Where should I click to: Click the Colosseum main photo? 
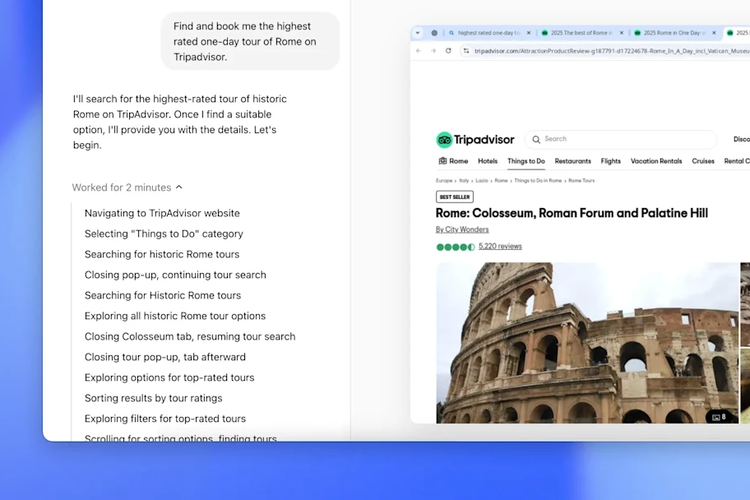(x=586, y=342)
